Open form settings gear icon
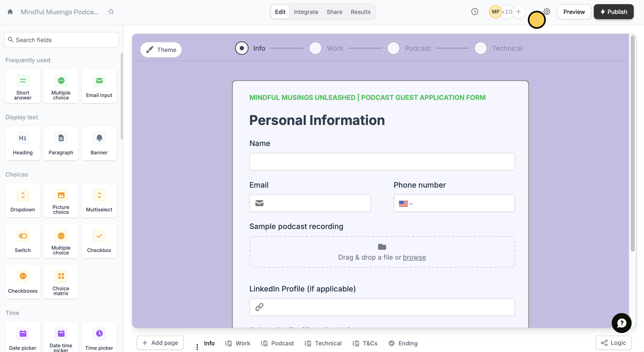Image resolution: width=644 pixels, height=352 pixels. coord(547,12)
